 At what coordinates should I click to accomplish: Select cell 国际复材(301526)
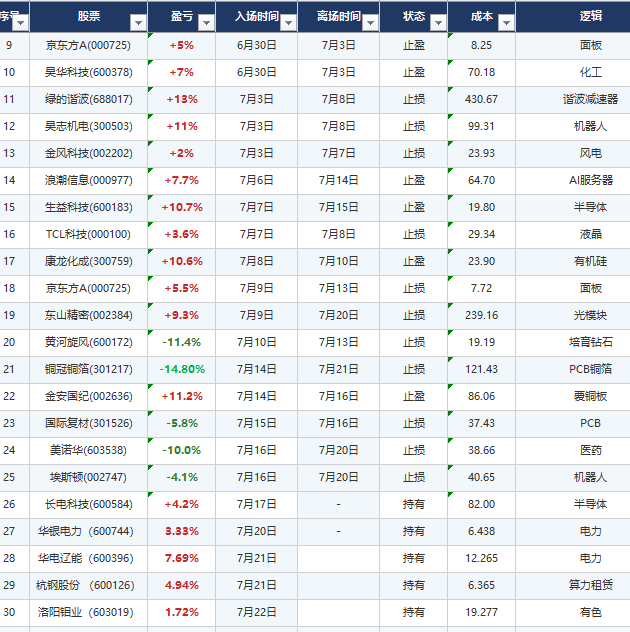pos(88,423)
